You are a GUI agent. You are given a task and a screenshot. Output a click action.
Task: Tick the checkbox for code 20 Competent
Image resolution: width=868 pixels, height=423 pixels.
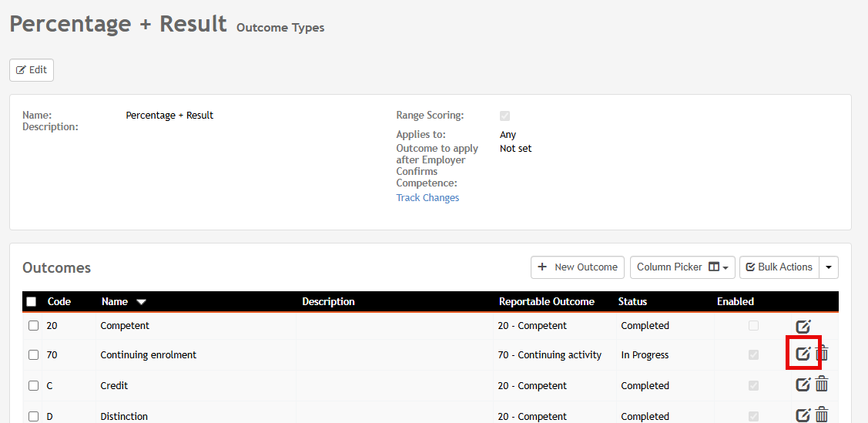(34, 326)
